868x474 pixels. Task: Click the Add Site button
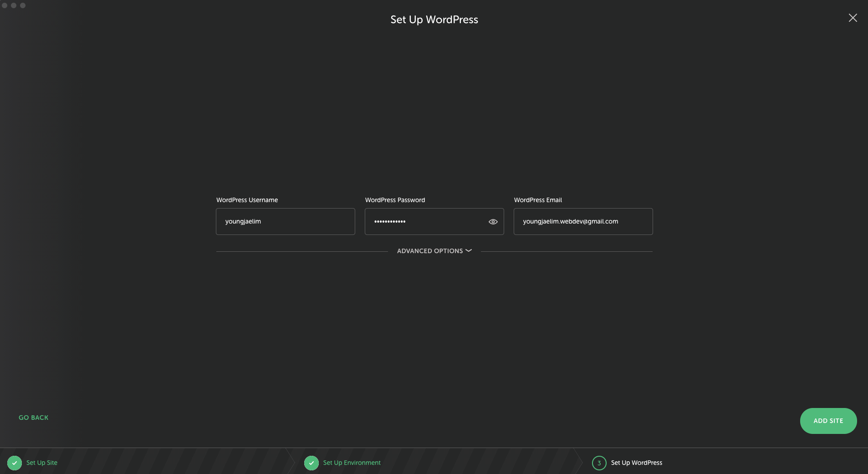coord(828,421)
